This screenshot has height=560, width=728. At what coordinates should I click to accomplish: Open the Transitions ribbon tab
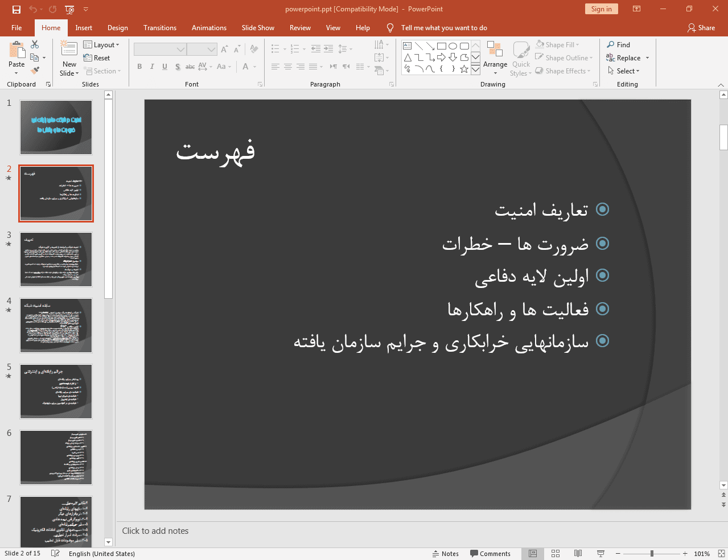(159, 28)
